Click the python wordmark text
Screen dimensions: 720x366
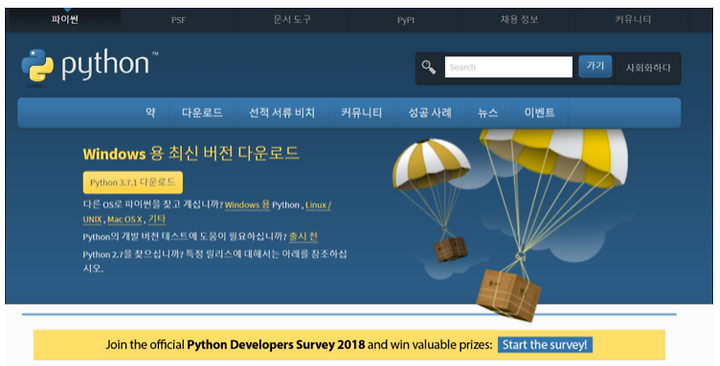point(106,65)
